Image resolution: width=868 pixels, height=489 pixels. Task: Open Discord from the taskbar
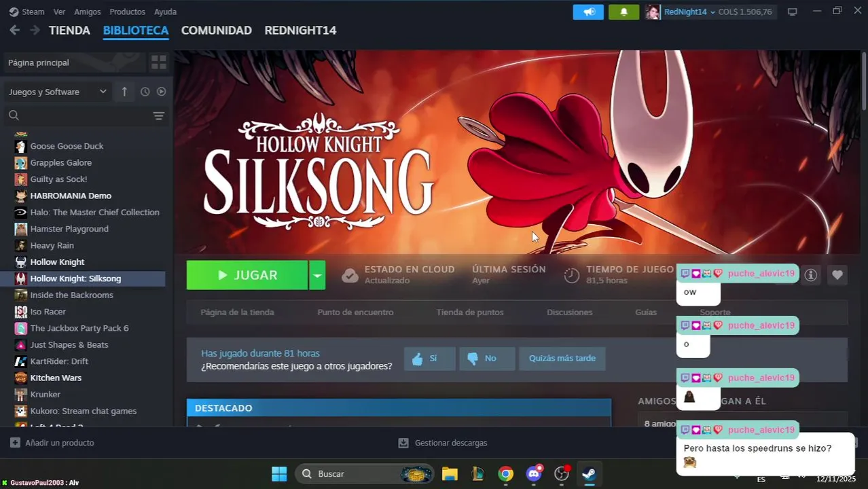pyautogui.click(x=535, y=474)
